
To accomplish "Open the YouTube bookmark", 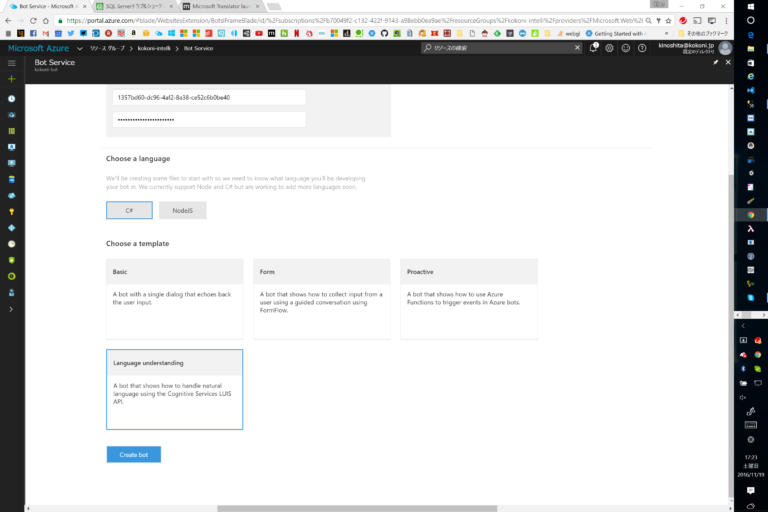I will pos(259,33).
